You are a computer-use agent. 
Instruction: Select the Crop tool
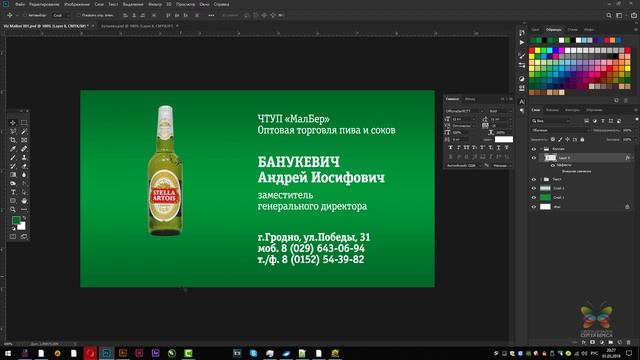click(13, 140)
